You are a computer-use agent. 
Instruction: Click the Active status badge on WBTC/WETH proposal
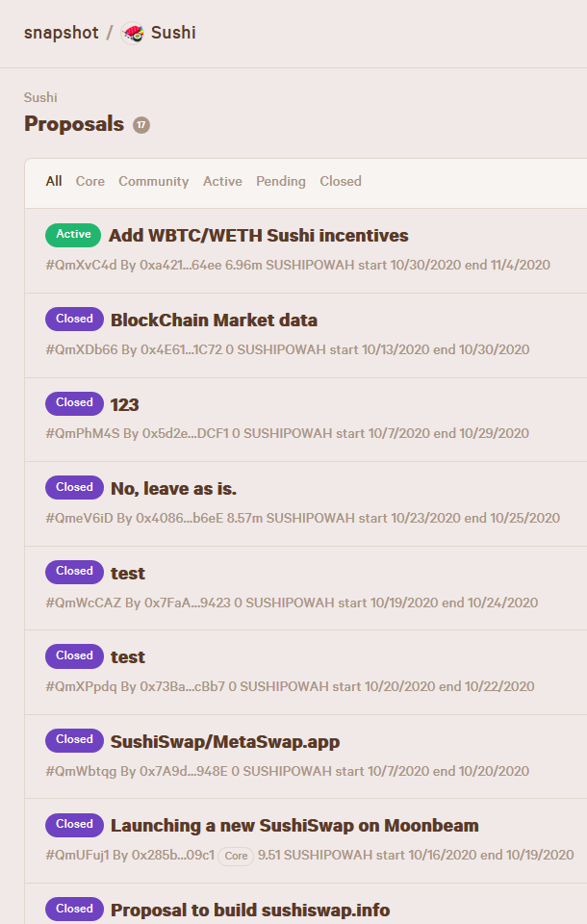[73, 235]
